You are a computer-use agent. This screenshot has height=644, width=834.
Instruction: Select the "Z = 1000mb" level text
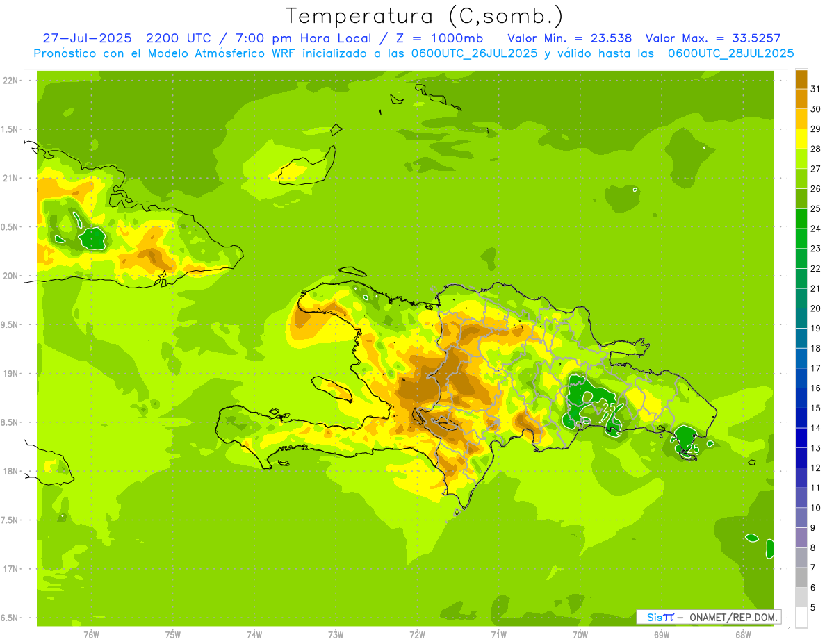pos(438,38)
